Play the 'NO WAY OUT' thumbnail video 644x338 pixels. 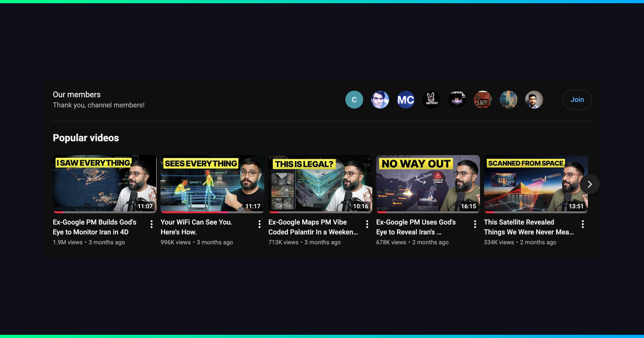[428, 184]
